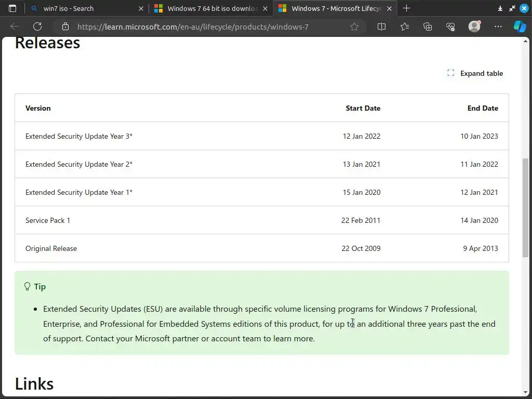
Task: Open the tab actions menu icon
Action: pos(12,8)
